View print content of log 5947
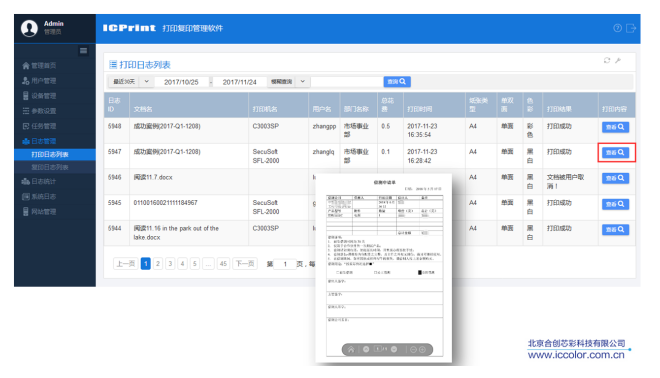Image resolution: width=660 pixels, height=378 pixels. pyautogui.click(x=615, y=152)
